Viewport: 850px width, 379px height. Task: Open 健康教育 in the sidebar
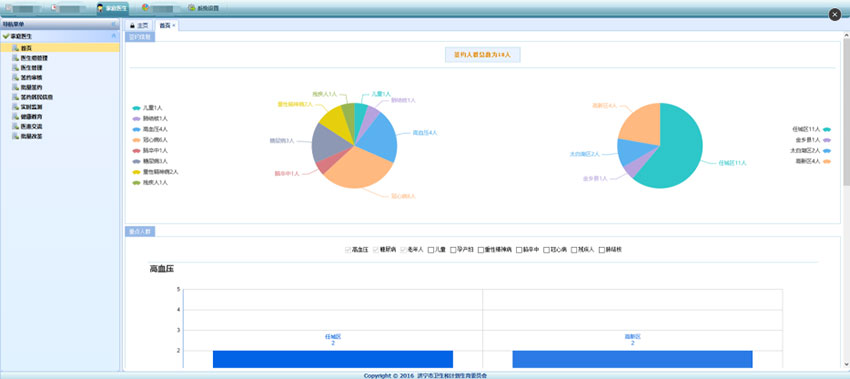(x=31, y=117)
